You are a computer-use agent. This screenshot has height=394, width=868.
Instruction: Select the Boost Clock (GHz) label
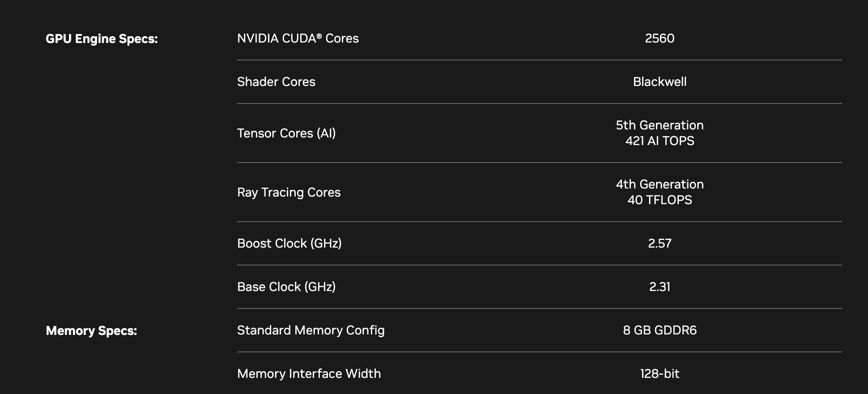click(x=289, y=244)
